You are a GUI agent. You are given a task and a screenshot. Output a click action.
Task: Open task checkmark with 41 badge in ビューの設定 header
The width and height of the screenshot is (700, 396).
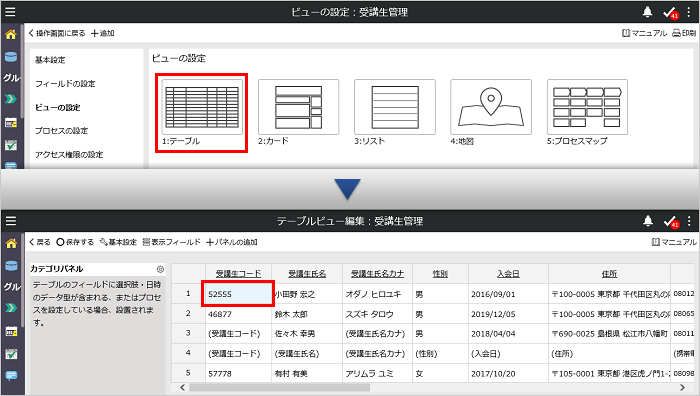(x=671, y=13)
